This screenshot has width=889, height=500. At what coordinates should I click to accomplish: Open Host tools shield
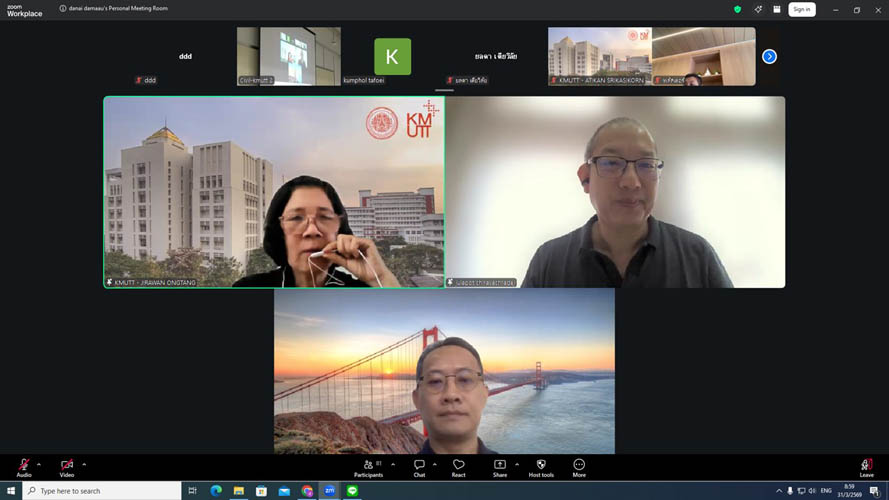(541, 467)
